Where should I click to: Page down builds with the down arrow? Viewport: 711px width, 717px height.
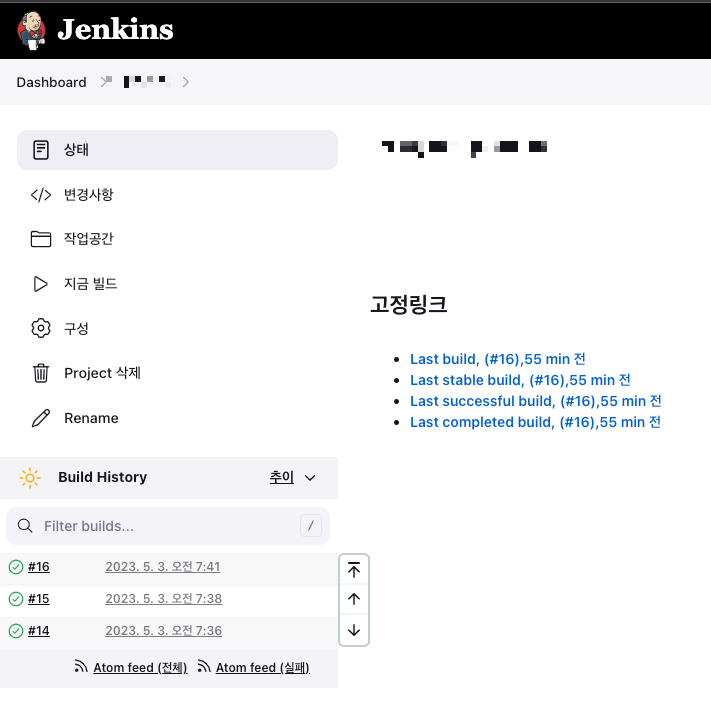tap(354, 630)
